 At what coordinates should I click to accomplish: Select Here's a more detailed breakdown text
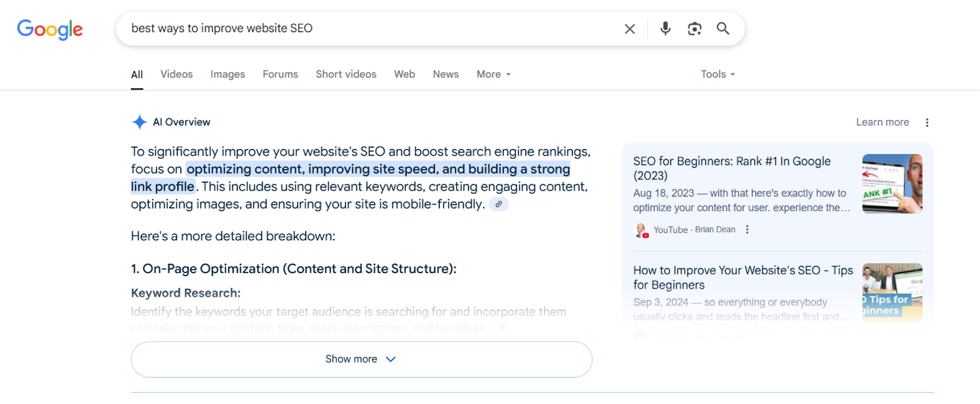[x=233, y=236]
